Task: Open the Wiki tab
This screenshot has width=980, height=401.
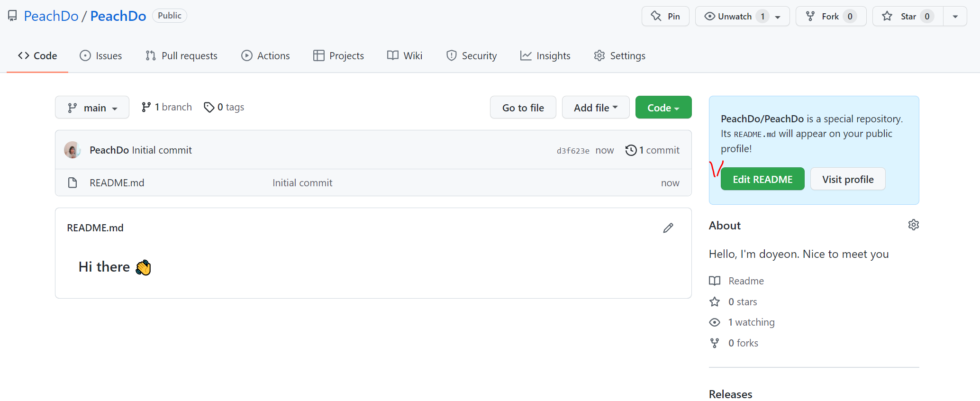Action: (x=405, y=56)
